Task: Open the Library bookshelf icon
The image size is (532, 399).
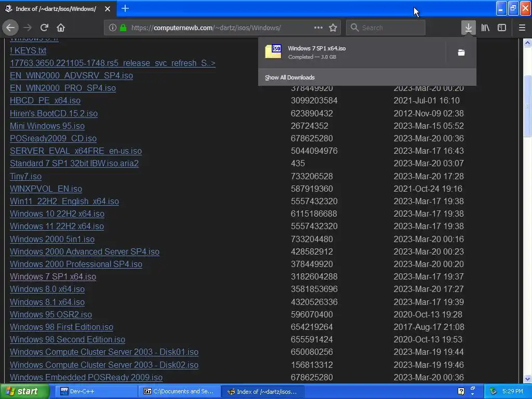Action: [485, 28]
